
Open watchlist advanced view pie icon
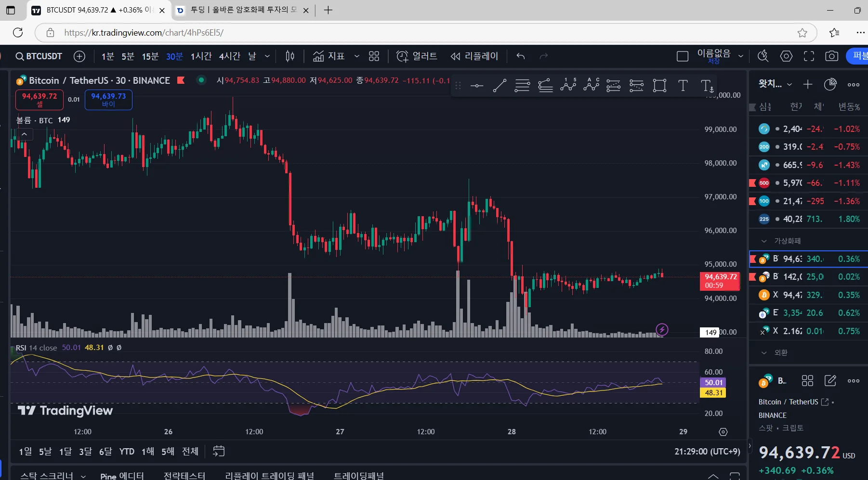point(830,84)
